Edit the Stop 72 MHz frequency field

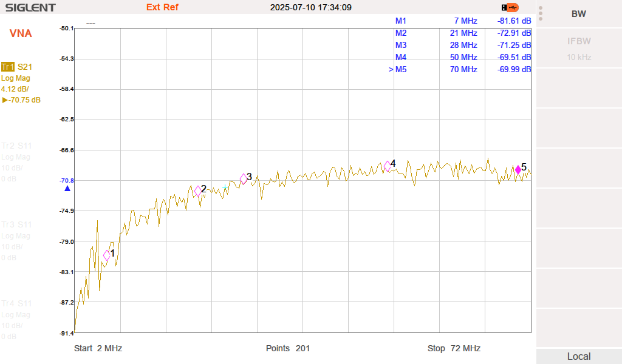pos(454,348)
